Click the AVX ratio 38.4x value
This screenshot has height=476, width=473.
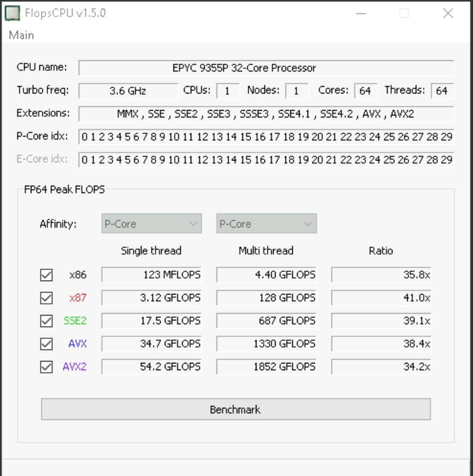coord(381,344)
